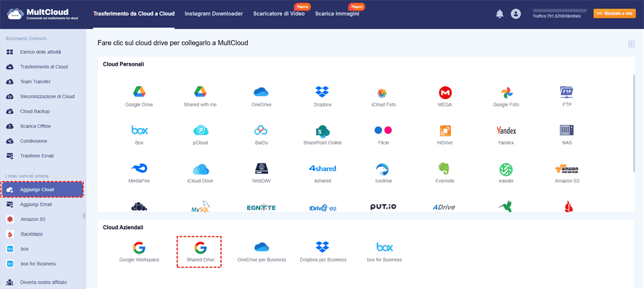This screenshot has height=289, width=644.
Task: Add IDrive e2 storage
Action: point(323,207)
